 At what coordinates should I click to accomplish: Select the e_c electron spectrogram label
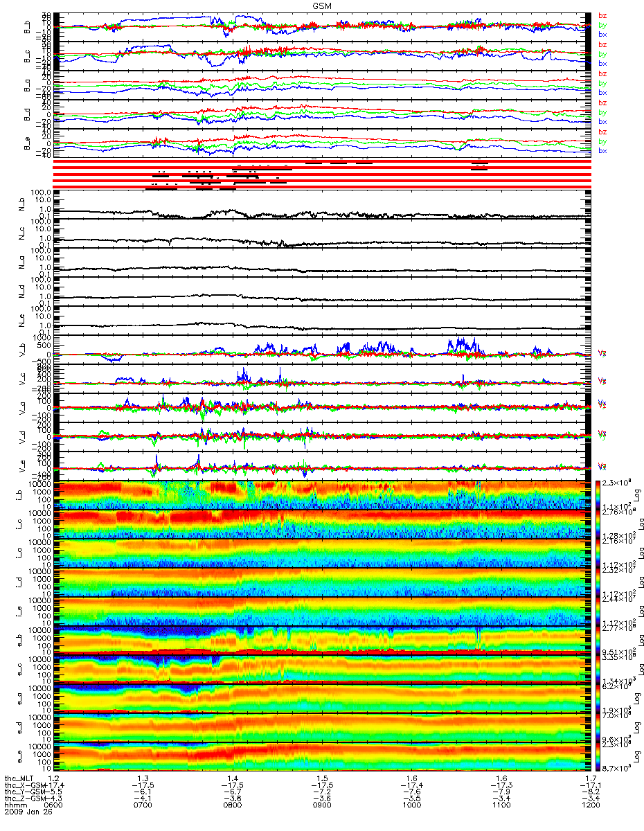click(19, 670)
